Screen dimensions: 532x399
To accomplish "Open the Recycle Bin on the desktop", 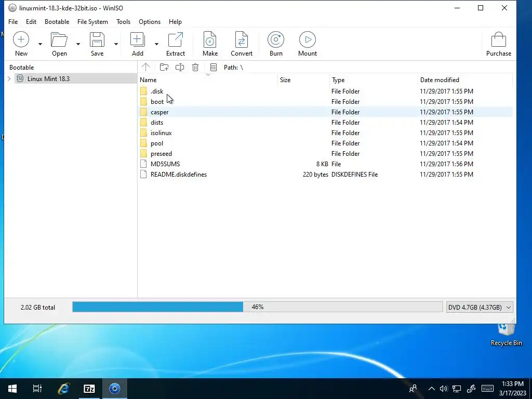I will 506,335.
